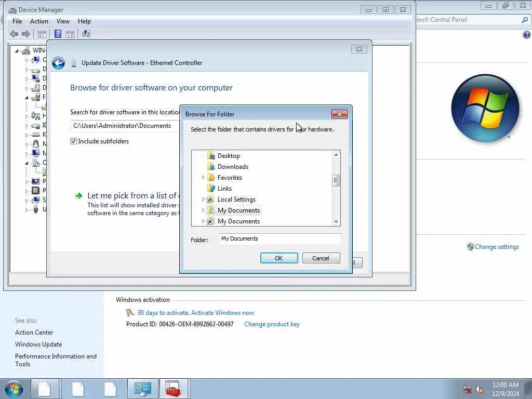Click the driver search location path field
Screen dimensions: 532x399
(126, 126)
